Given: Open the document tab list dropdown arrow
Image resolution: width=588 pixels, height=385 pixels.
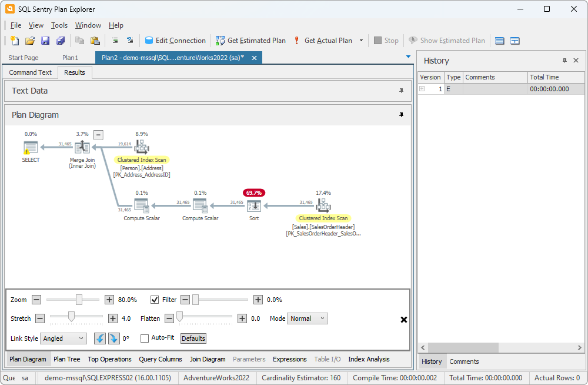Looking at the screenshot, I should [409, 57].
